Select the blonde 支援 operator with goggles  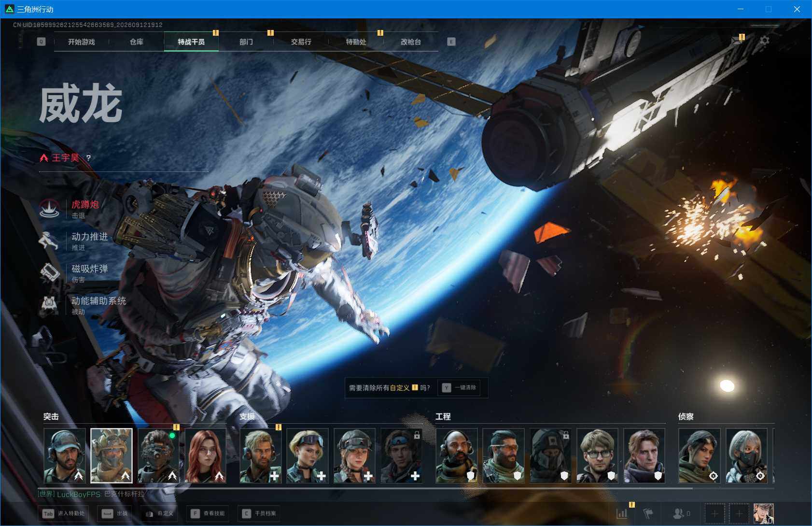308,455
